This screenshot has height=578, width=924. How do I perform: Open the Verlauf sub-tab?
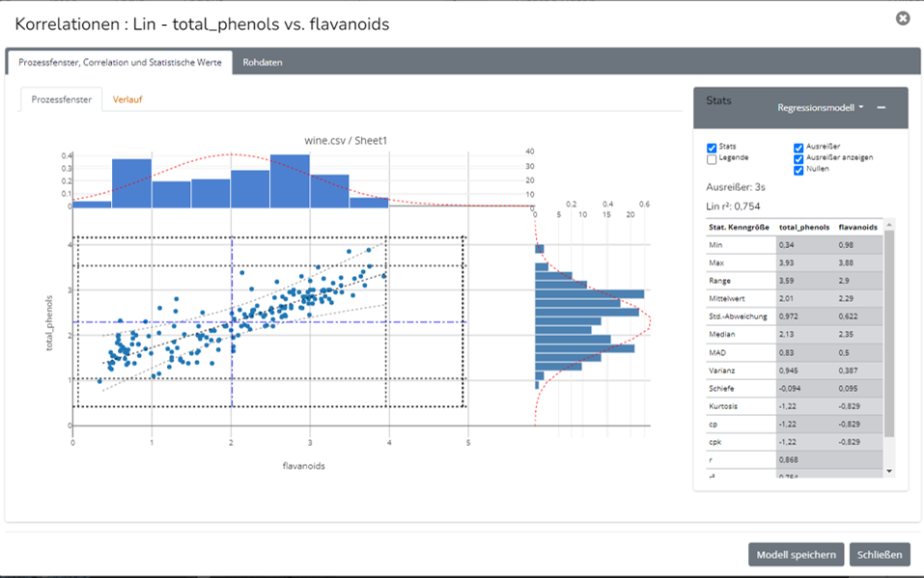127,99
